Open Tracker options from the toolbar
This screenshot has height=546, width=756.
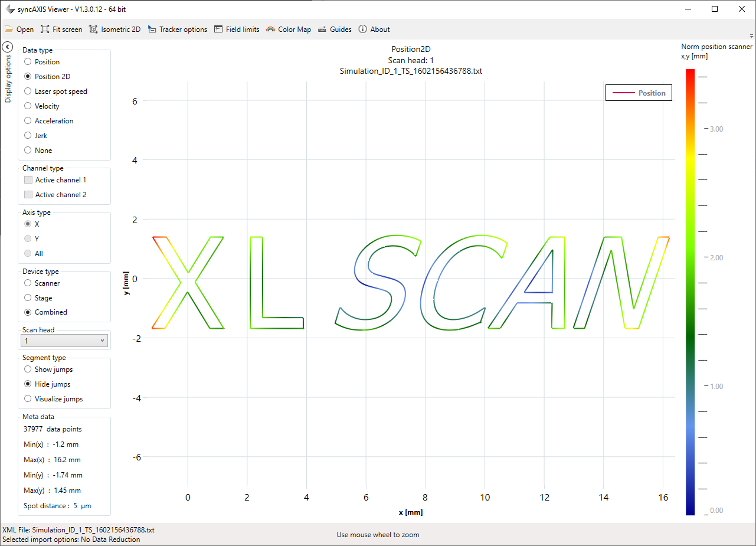coord(152,30)
